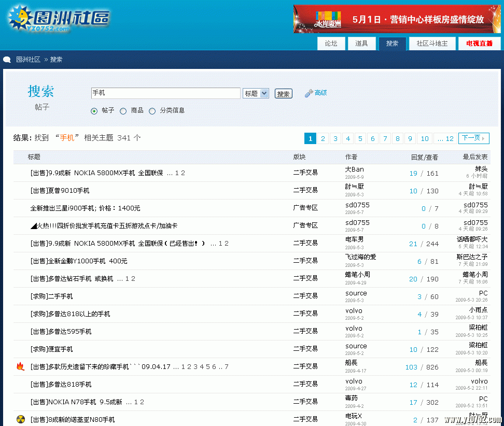Open the 5月1日 banner advertisement
Image resolution: width=504 pixels, height=426 pixels.
click(397, 19)
